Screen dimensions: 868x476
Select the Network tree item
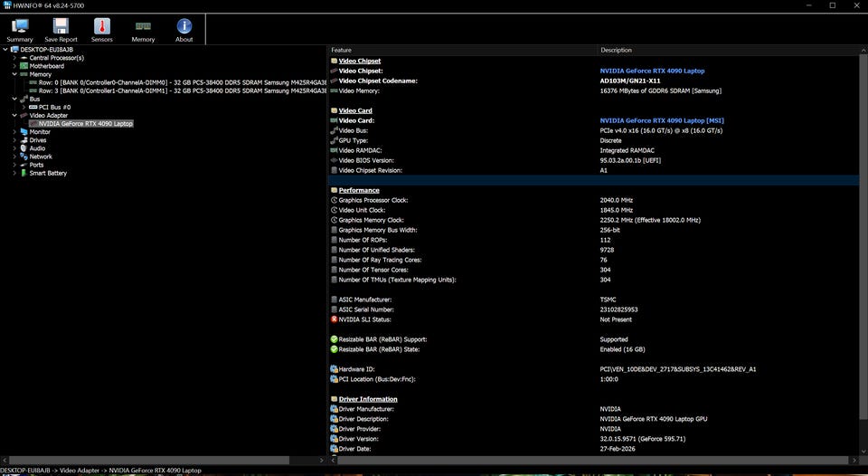(41, 157)
